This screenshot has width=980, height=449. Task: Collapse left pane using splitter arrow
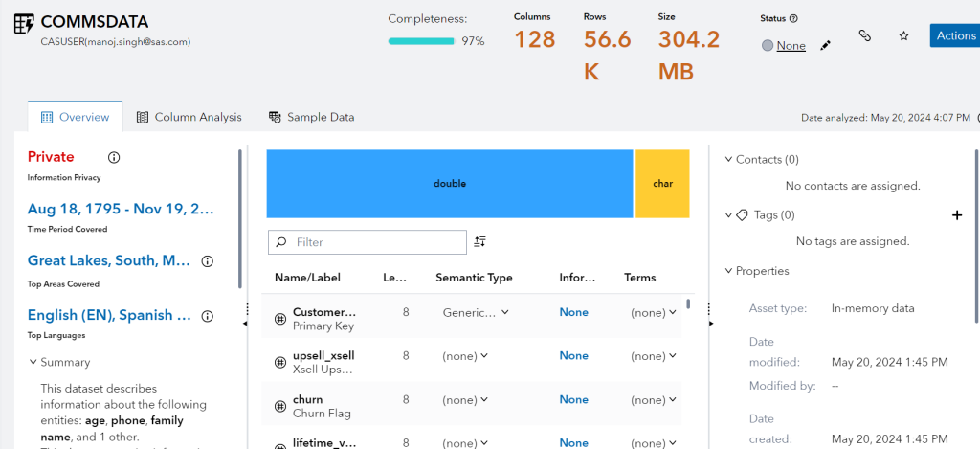tap(245, 324)
